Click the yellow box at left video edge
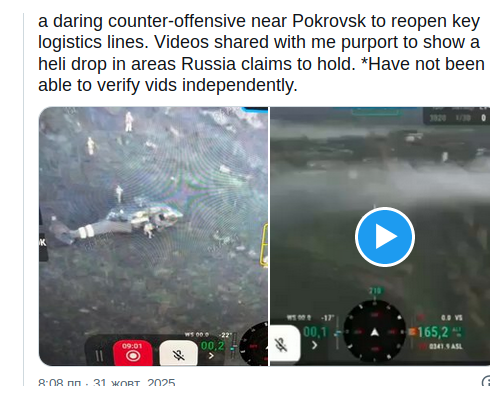 [x=264, y=245]
